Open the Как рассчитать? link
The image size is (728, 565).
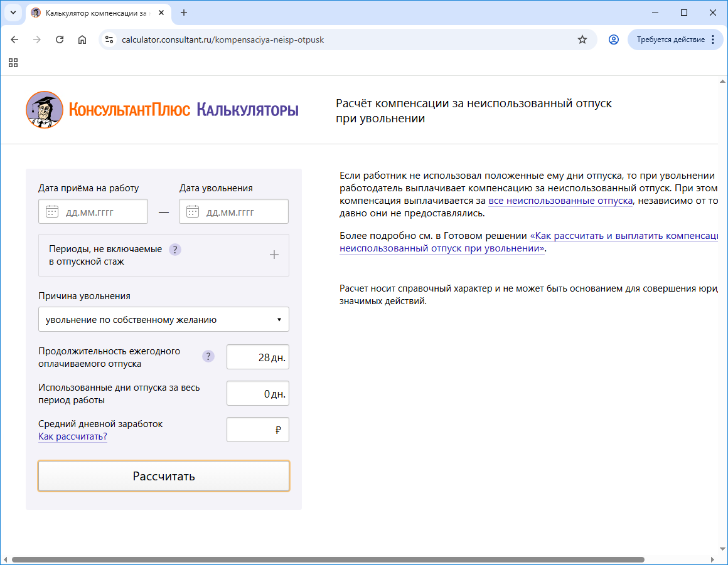tap(73, 436)
